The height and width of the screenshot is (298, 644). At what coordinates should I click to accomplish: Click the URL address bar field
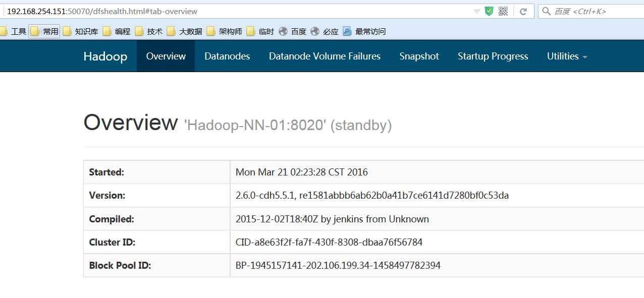pyautogui.click(x=237, y=11)
